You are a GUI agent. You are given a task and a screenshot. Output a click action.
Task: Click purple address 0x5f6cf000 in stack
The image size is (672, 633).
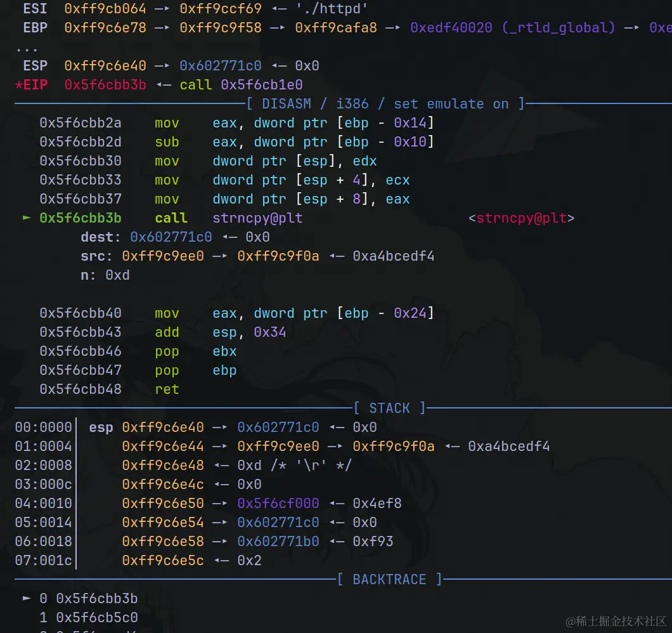click(278, 503)
